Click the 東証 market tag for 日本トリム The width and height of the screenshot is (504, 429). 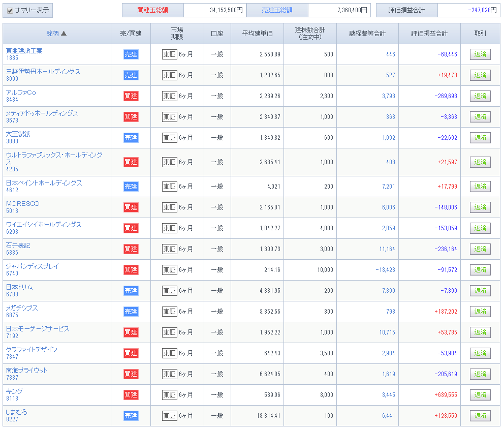click(170, 291)
